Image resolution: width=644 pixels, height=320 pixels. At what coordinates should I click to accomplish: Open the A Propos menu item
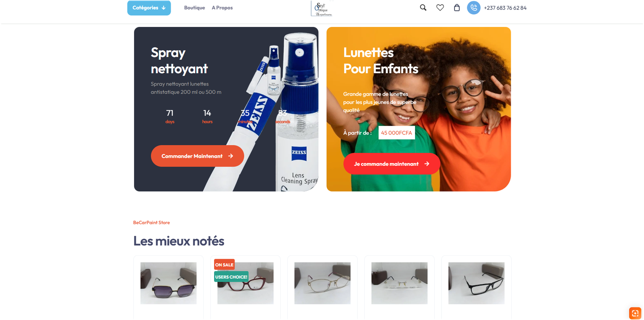[x=222, y=8]
